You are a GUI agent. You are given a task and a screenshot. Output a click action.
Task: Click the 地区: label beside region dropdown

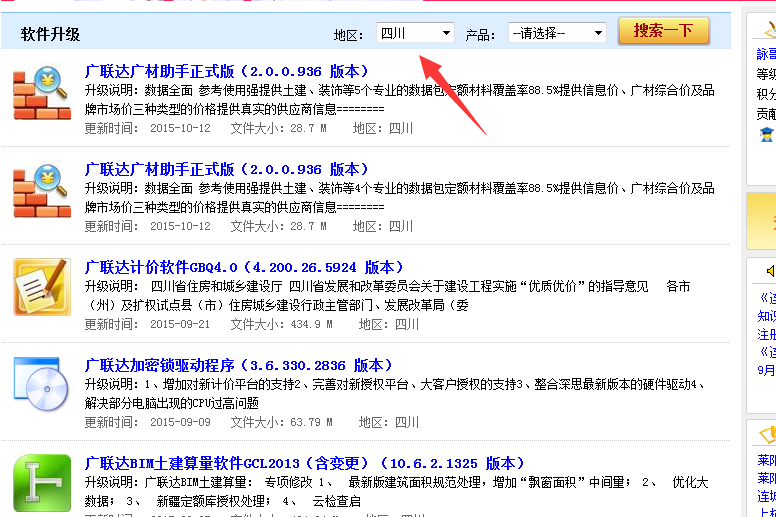pyautogui.click(x=348, y=35)
